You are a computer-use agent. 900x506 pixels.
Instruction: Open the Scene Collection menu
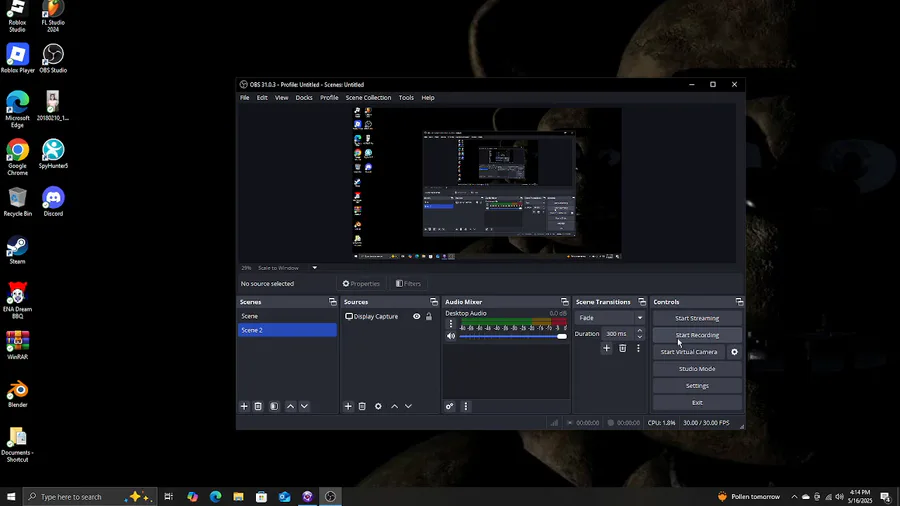(368, 98)
